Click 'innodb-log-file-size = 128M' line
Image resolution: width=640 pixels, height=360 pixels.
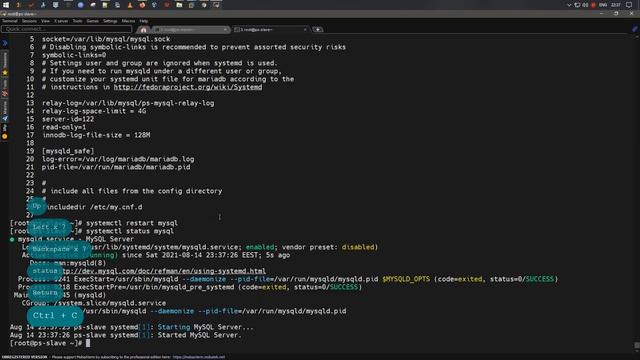(96, 135)
